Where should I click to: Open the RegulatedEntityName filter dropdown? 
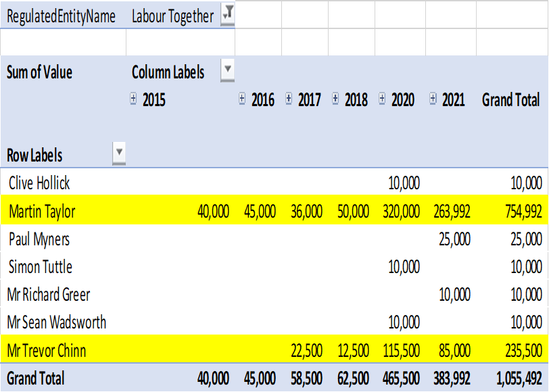click(x=228, y=15)
